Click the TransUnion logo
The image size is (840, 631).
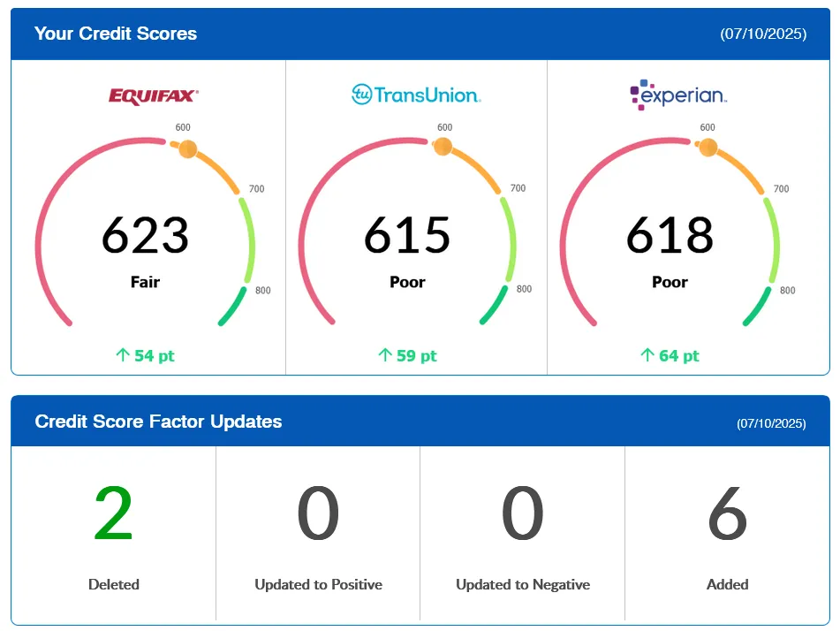[416, 95]
